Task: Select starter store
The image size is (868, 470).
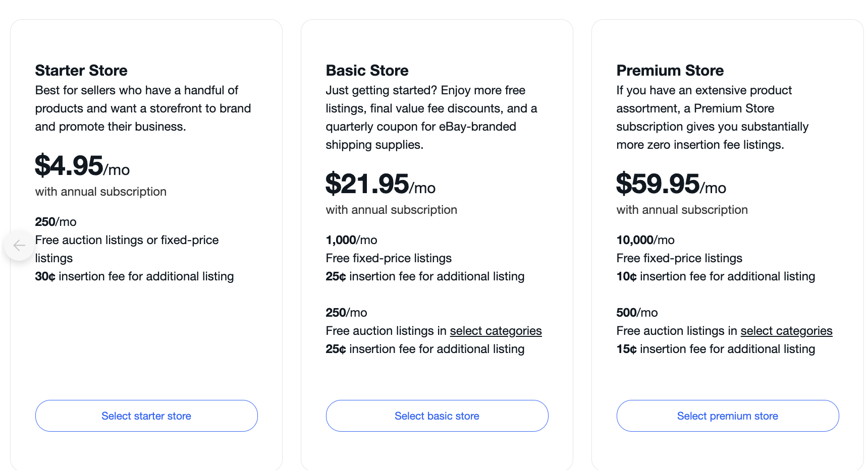Action: pyautogui.click(x=146, y=416)
